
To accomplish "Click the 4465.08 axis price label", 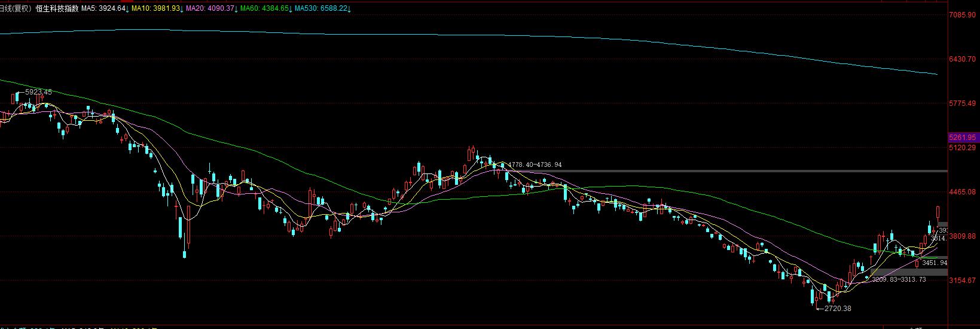I will click(963, 191).
